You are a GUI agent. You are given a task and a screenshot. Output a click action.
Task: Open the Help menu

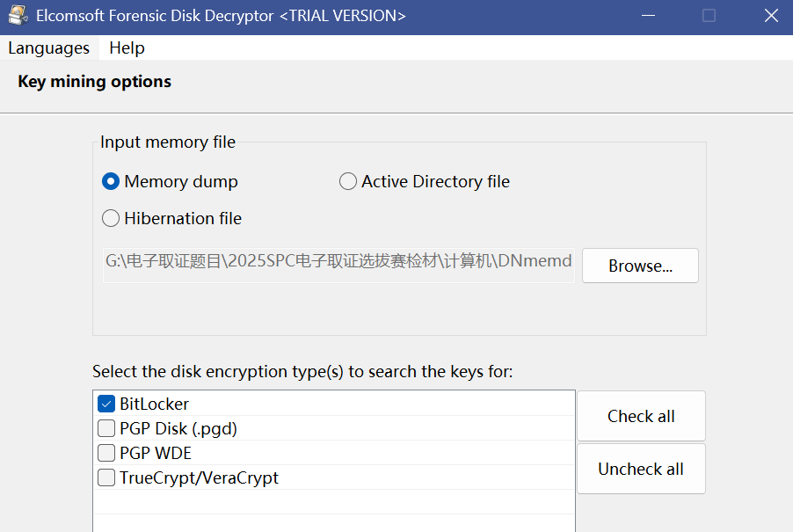point(127,48)
